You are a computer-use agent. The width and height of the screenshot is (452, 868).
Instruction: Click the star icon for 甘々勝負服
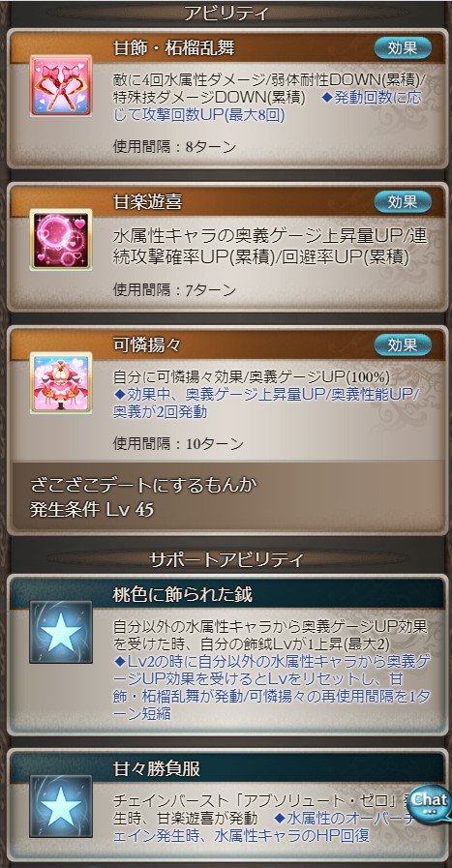[61, 806]
